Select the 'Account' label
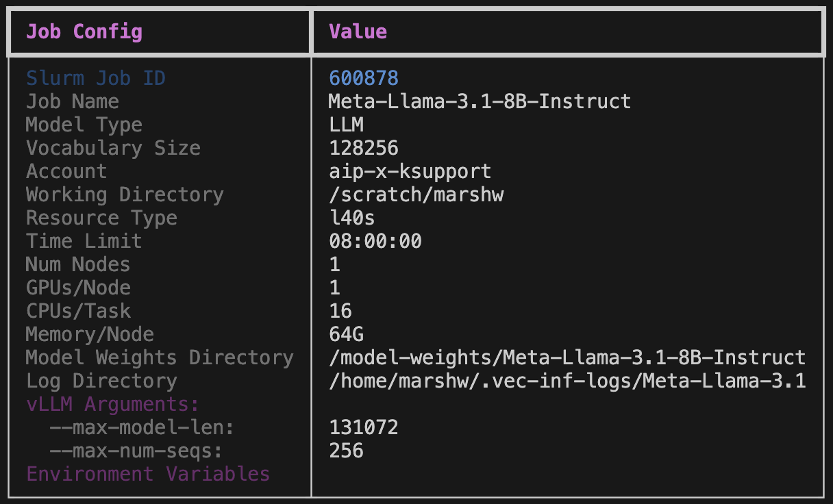 pos(66,171)
